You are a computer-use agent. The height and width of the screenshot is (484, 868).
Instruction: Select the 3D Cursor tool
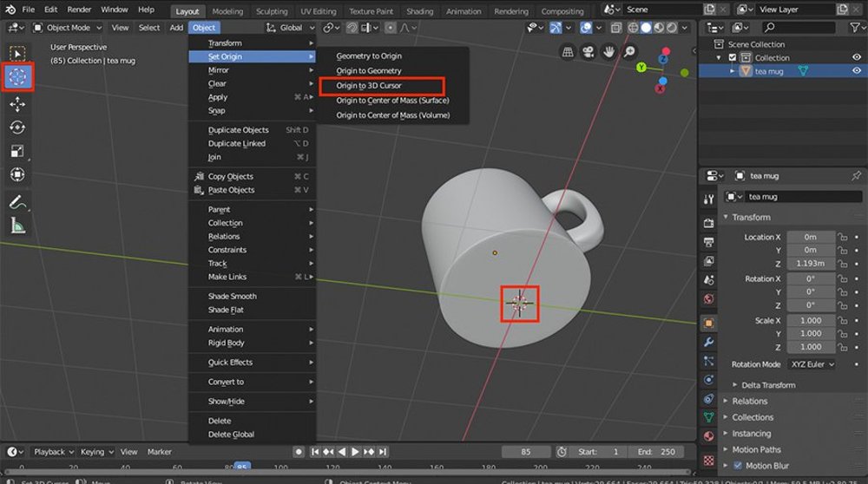(17, 76)
